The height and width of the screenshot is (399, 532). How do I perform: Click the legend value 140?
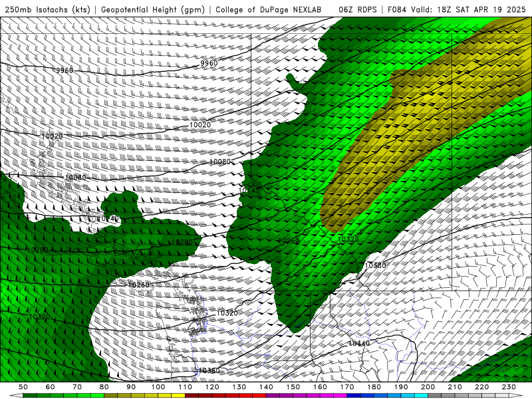pyautogui.click(x=267, y=387)
